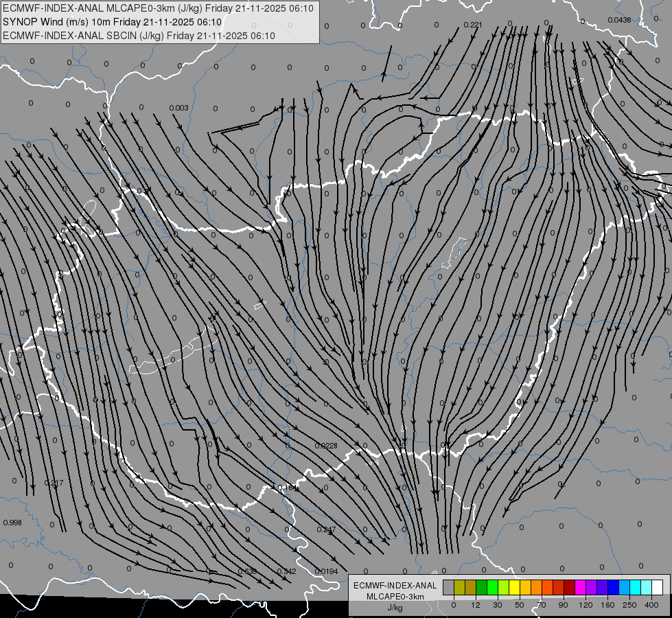Select the lime yellow-green legend swatch

(x=504, y=587)
